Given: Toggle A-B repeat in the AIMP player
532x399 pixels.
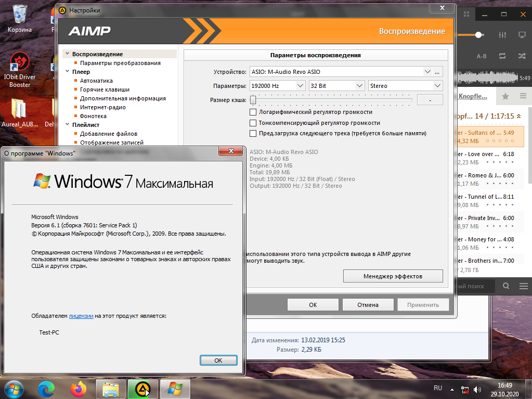Looking at the screenshot, I should pos(482,56).
